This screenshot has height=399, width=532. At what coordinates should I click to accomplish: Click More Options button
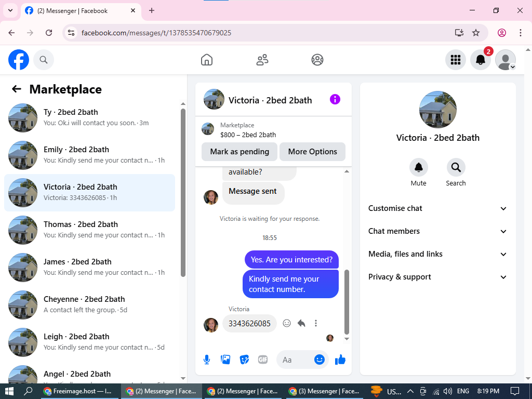tap(312, 152)
